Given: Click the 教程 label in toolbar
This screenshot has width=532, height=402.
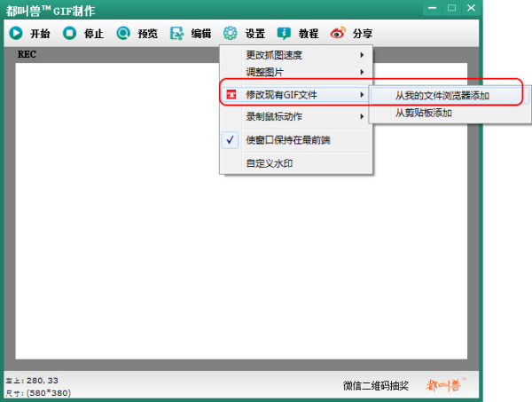Looking at the screenshot, I should point(309,34).
